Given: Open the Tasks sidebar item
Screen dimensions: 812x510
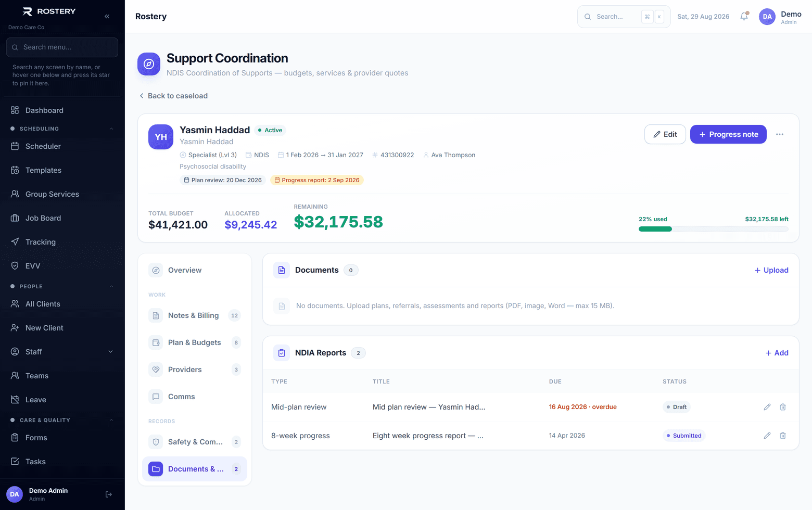Looking at the screenshot, I should 62,462.
